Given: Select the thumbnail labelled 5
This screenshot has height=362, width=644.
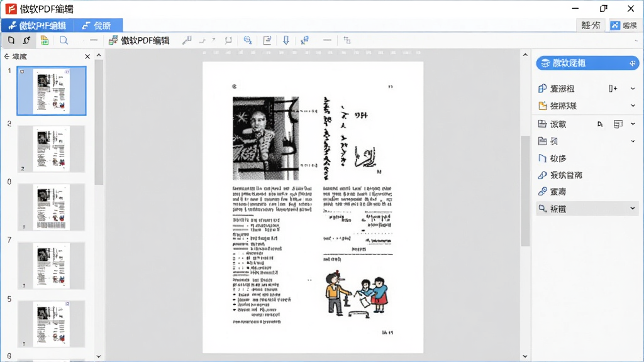Looking at the screenshot, I should click(x=52, y=324).
